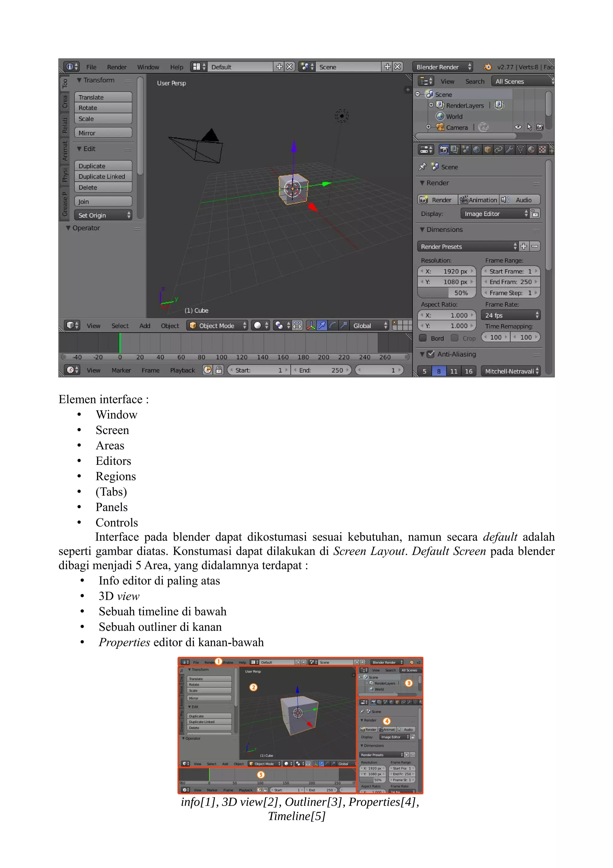613x868 pixels.
Task: Click the scene browse icon
Action: [307, 66]
